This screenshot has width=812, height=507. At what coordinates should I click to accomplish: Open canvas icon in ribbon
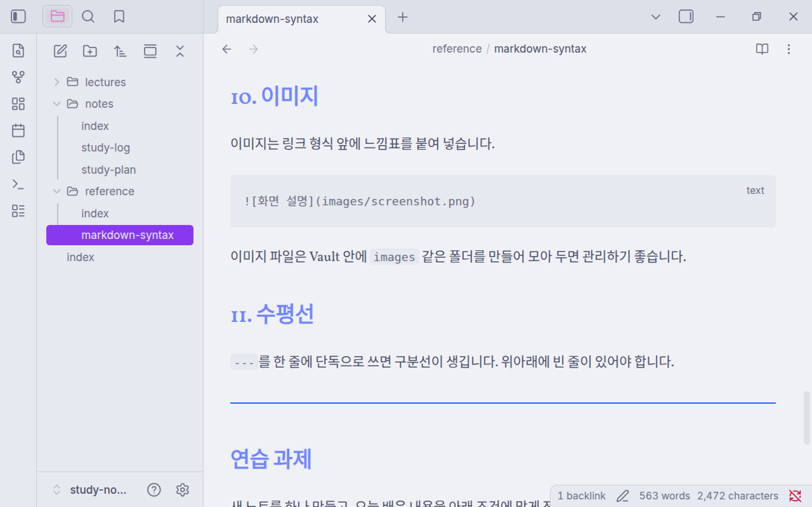pyautogui.click(x=18, y=103)
